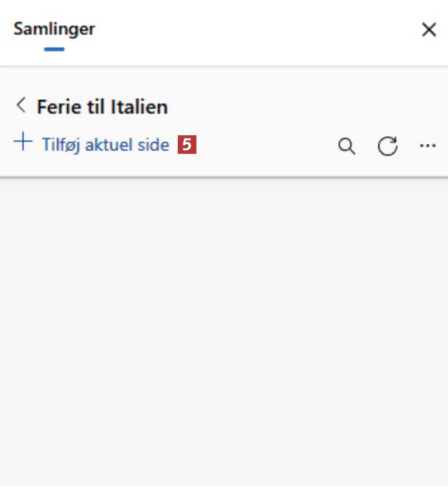
Task: Search within the collection using magnifier icon
Action: pos(347,146)
